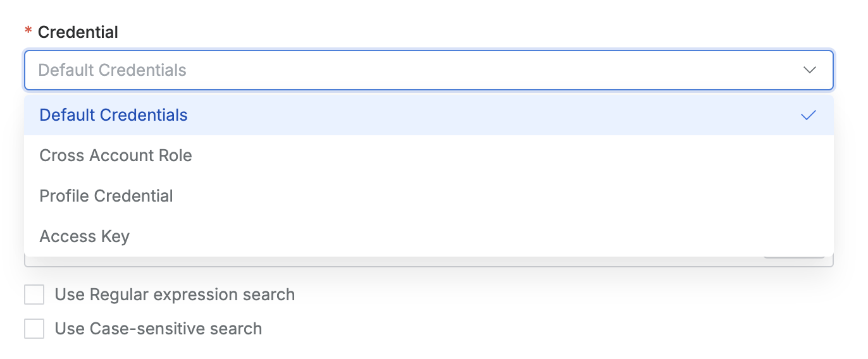Enable Use Regular expression search checkbox
868x359 pixels.
[x=34, y=295]
